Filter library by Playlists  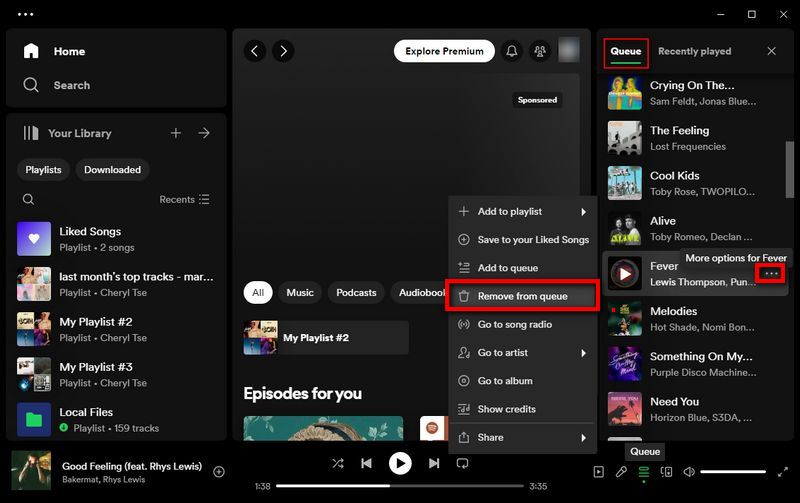43,170
